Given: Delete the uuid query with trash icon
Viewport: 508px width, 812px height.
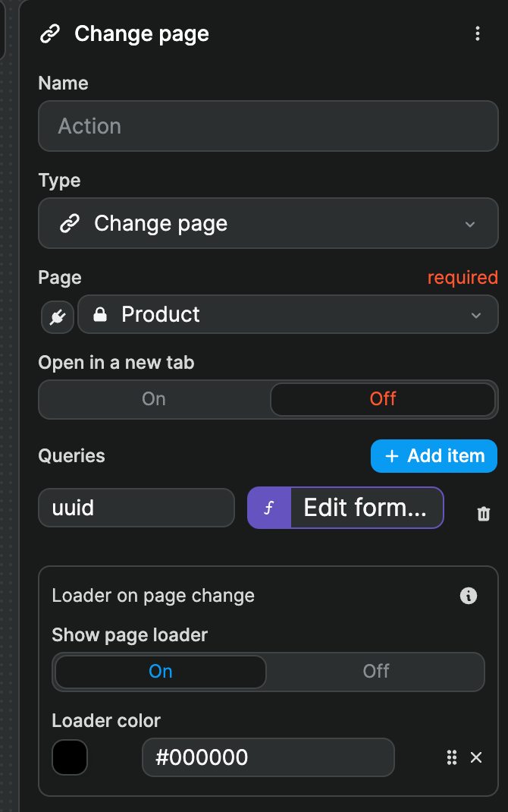Looking at the screenshot, I should tap(483, 514).
